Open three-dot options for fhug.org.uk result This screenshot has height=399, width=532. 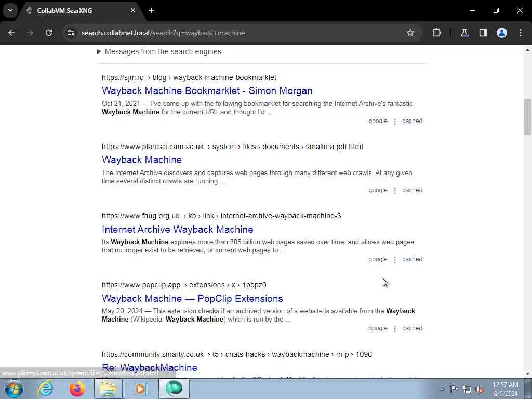395,260
